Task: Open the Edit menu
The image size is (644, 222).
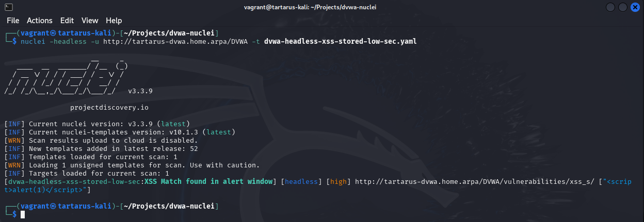Action: pos(67,21)
